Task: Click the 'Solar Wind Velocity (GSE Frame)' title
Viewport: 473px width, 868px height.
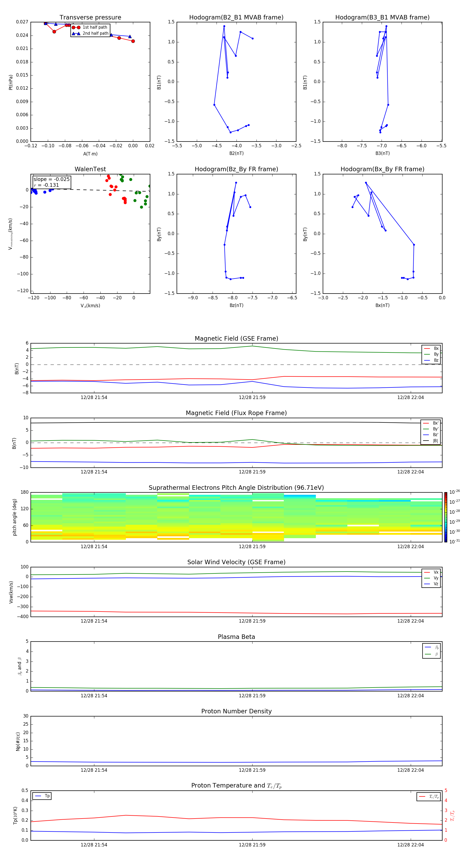Action: (236, 562)
